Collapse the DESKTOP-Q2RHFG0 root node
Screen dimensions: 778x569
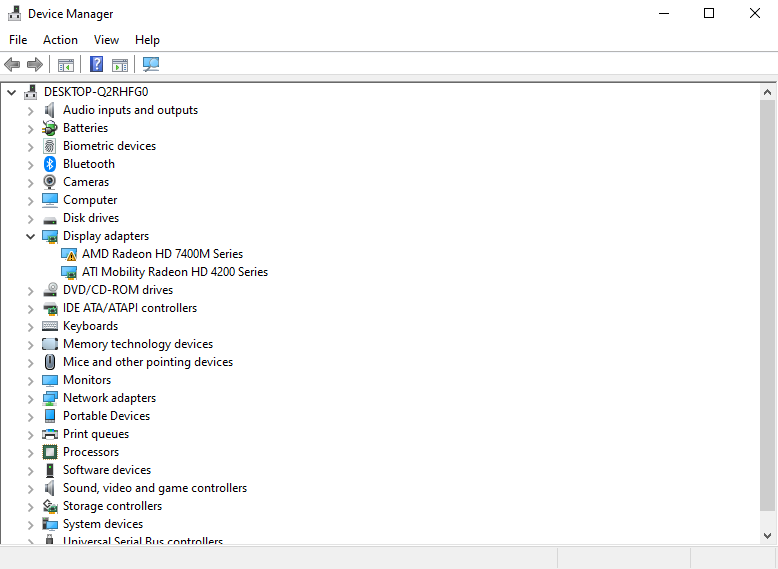pos(11,92)
